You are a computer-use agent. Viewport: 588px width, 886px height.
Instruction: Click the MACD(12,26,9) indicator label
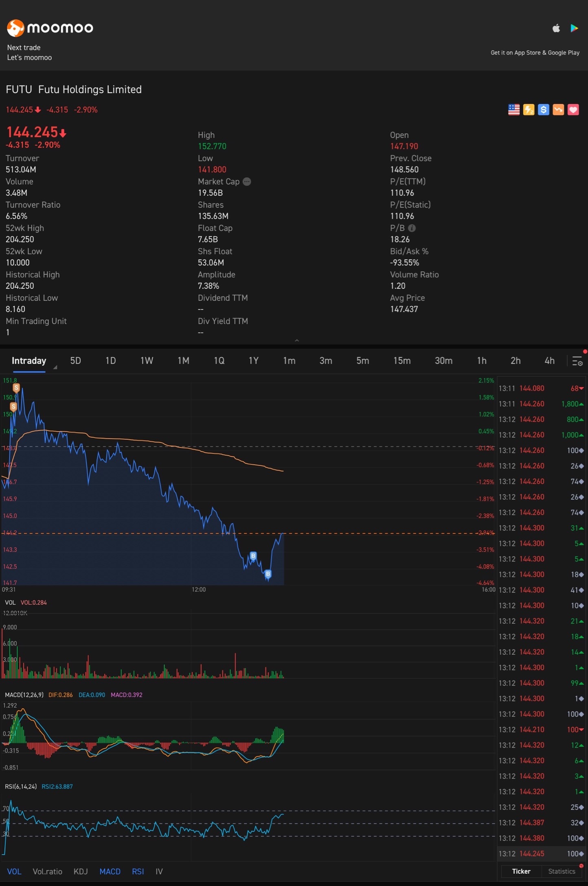pos(24,695)
